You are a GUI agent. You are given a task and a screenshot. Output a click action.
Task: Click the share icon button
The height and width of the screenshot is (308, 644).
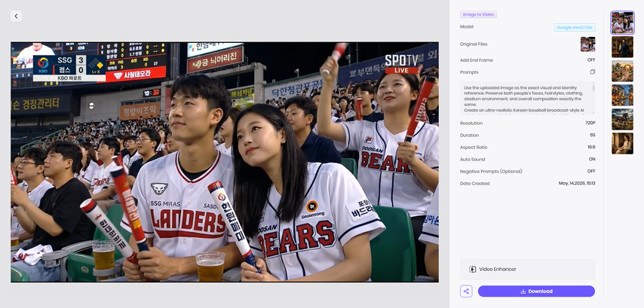tap(466, 291)
